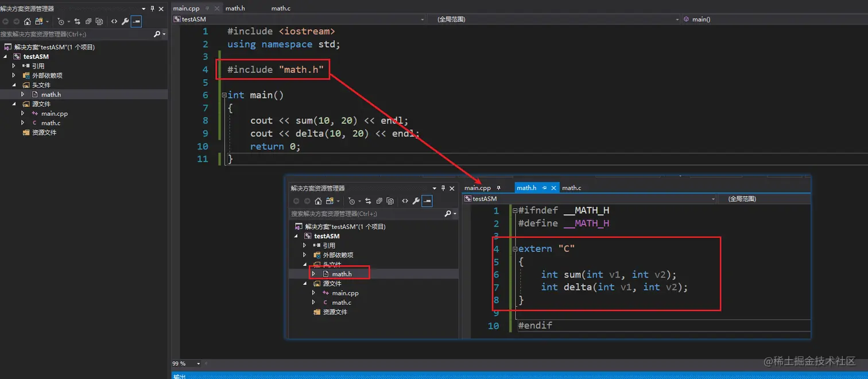Screen dimensions: 868x379
Task: Close the inset Solution Explorer panel
Action: pos(452,188)
